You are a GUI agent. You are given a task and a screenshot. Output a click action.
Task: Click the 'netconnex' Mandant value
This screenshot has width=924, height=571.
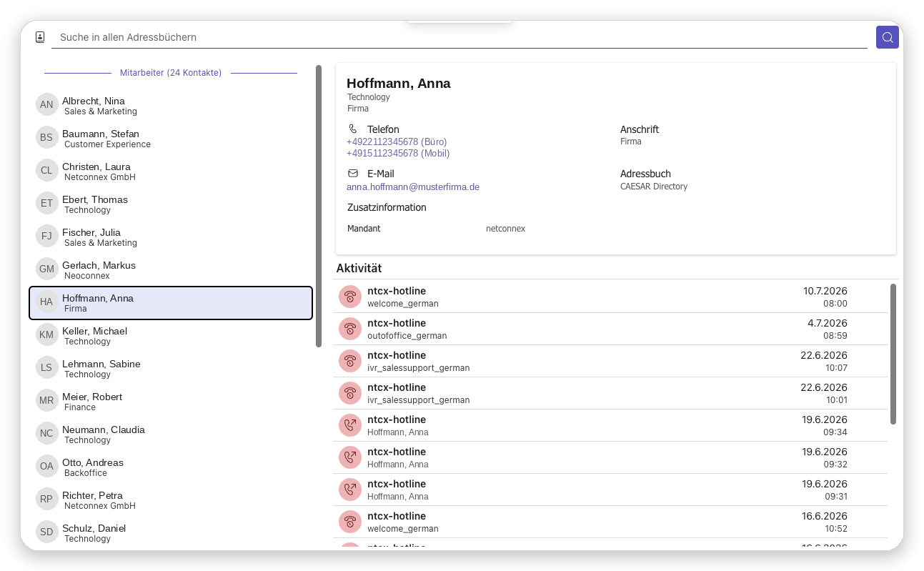(505, 229)
